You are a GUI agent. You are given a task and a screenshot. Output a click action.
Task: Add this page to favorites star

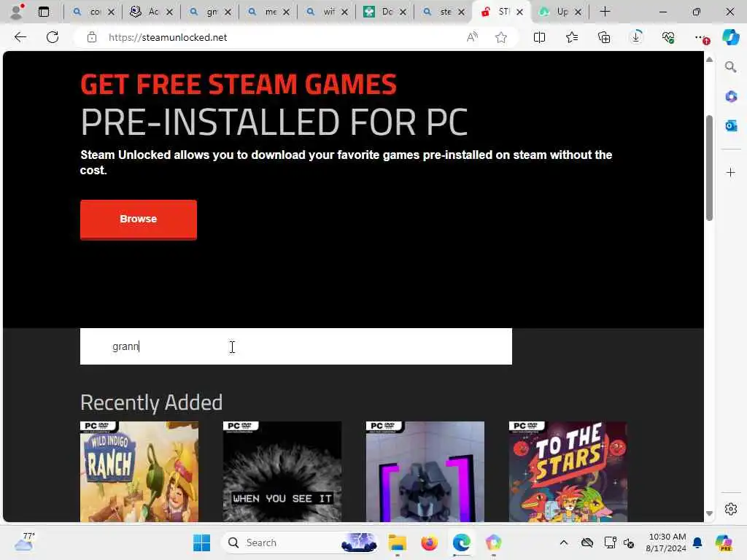pyautogui.click(x=500, y=37)
